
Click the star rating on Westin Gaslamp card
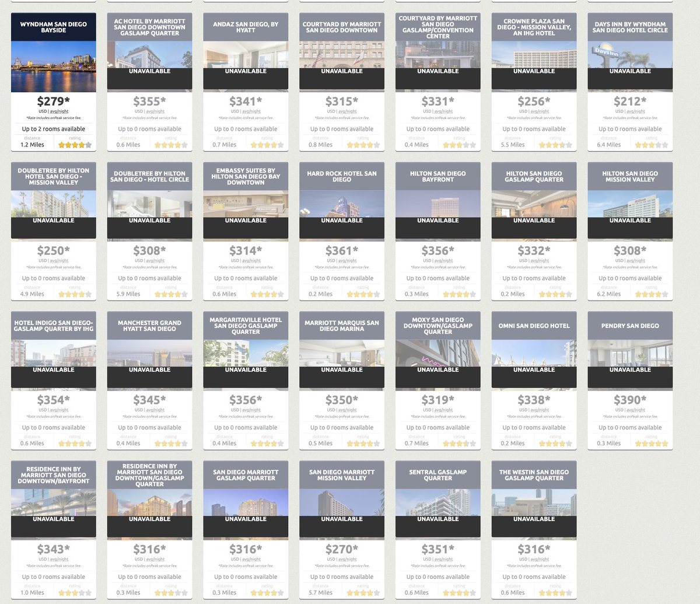pos(555,593)
